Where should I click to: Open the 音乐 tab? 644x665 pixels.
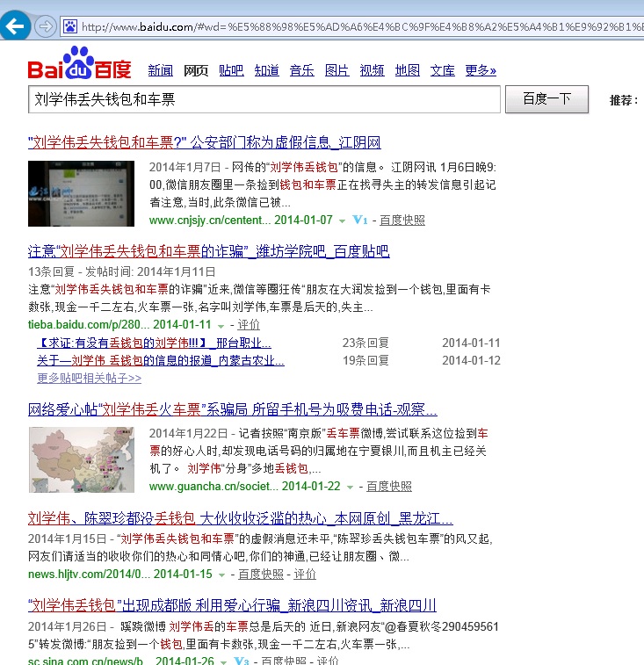pos(301,70)
